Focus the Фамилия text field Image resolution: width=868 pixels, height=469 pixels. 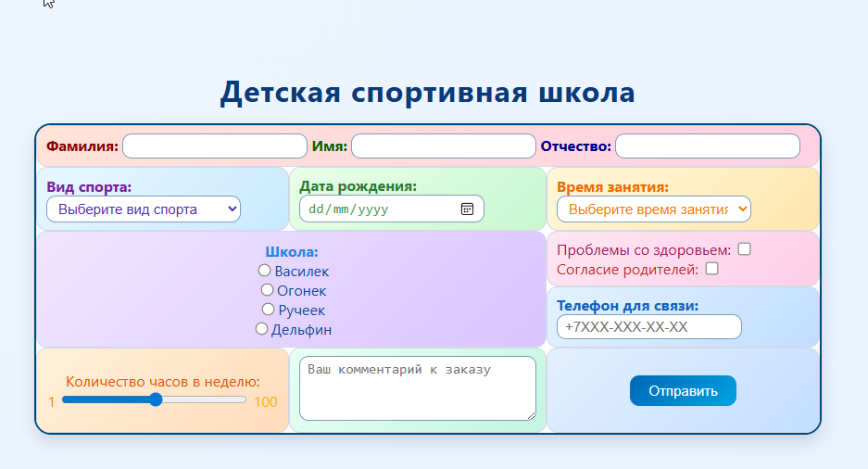coord(215,146)
